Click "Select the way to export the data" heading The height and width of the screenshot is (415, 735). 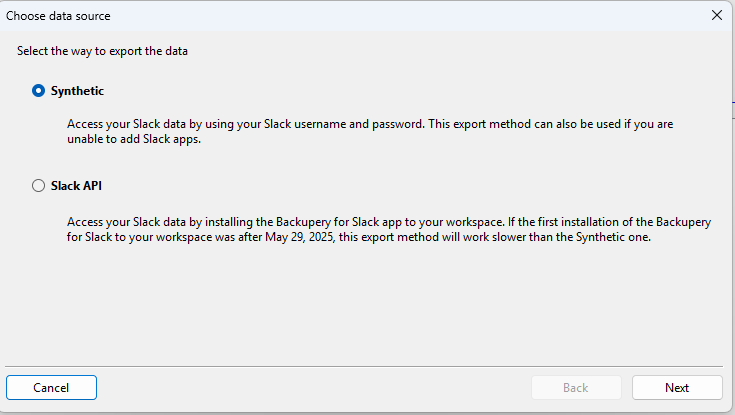click(102, 50)
